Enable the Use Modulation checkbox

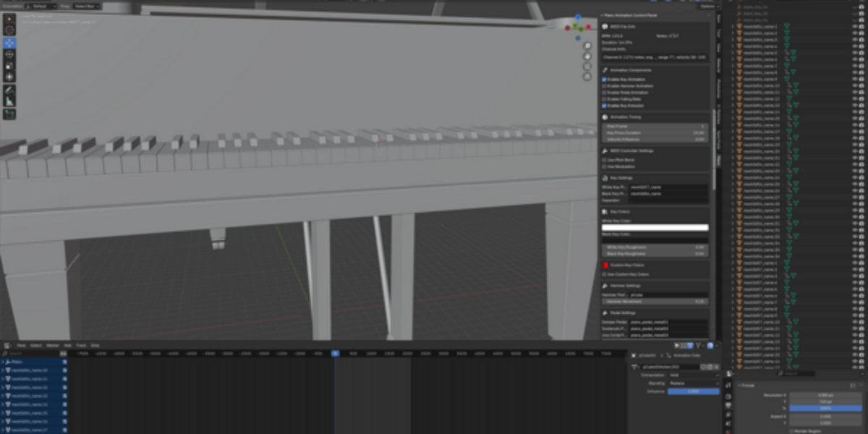click(x=605, y=166)
